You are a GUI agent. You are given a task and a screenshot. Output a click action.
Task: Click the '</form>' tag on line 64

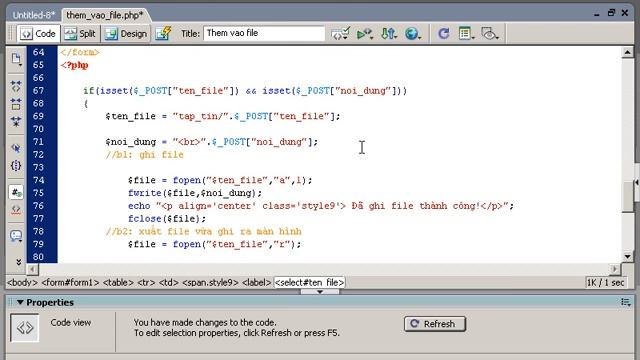pos(80,52)
